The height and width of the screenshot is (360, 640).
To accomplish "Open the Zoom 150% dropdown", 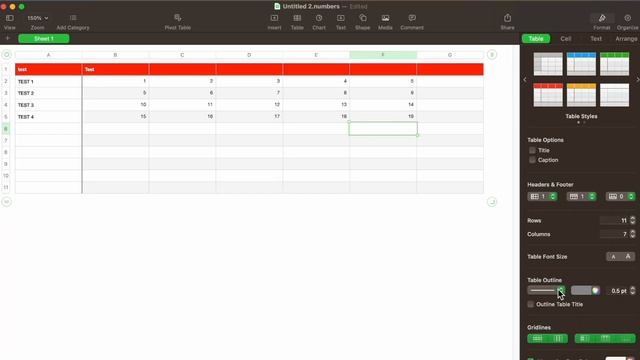I will tap(38, 18).
